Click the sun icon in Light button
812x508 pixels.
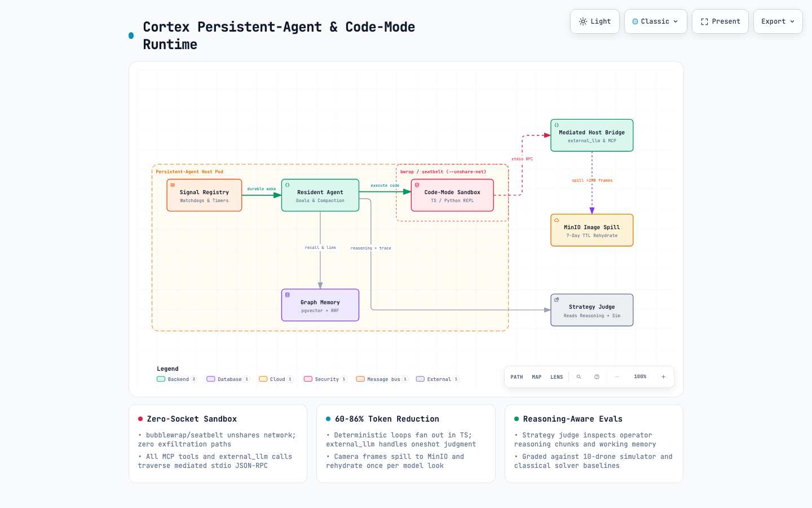point(583,21)
